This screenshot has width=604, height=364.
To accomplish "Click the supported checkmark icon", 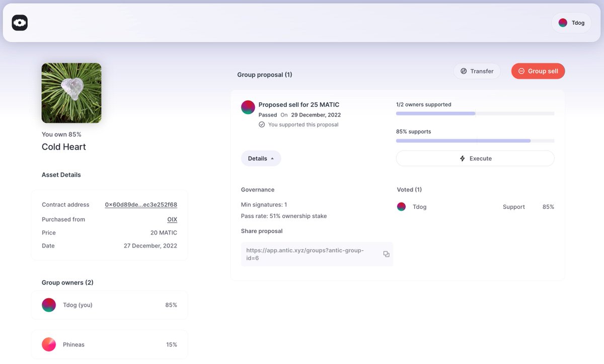I will 262,124.
